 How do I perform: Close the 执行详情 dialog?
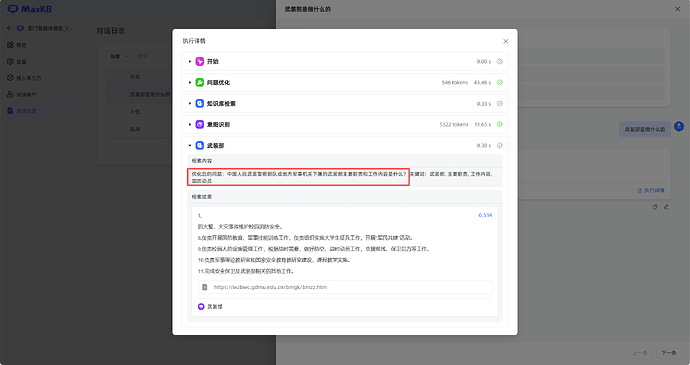tap(506, 41)
